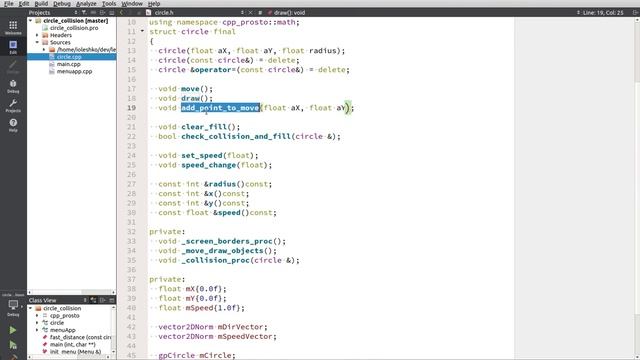Click on set_speed in line 24
The width and height of the screenshot is (640, 360).
(202, 156)
